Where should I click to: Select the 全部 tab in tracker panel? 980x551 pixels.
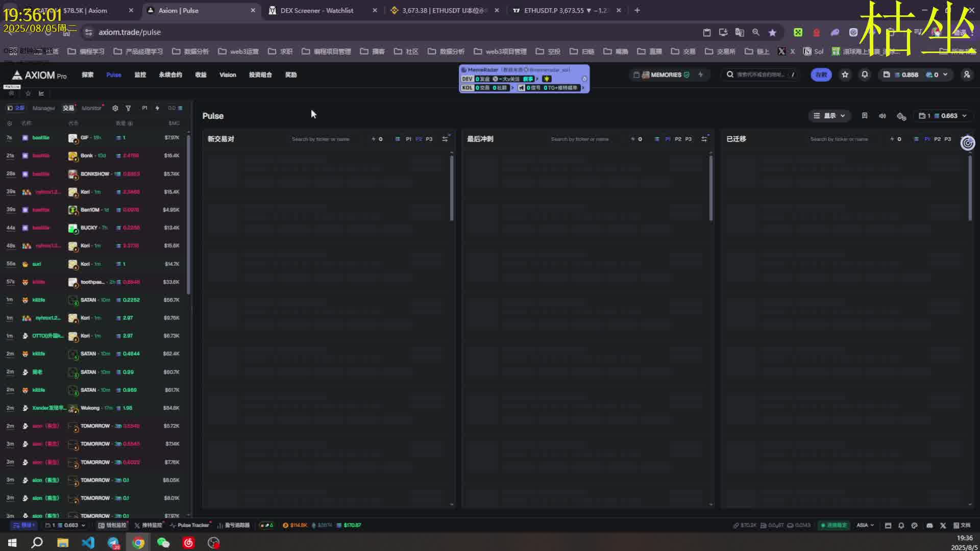(x=16, y=108)
